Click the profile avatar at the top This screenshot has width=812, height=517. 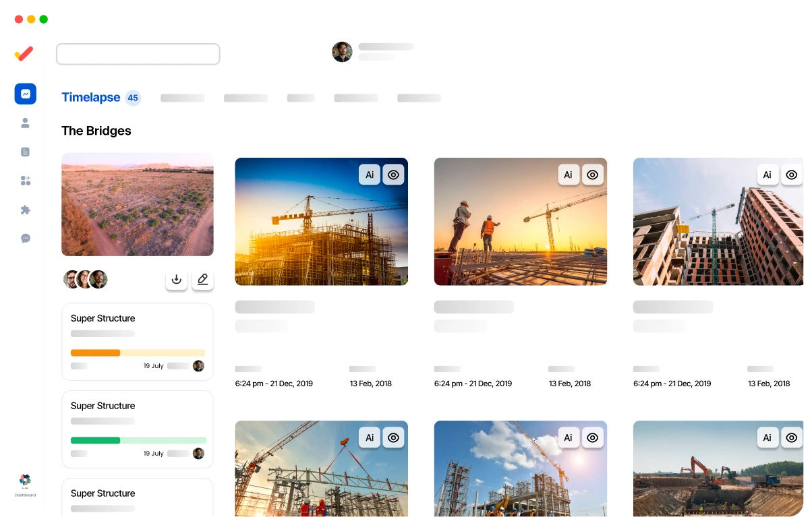[342, 51]
